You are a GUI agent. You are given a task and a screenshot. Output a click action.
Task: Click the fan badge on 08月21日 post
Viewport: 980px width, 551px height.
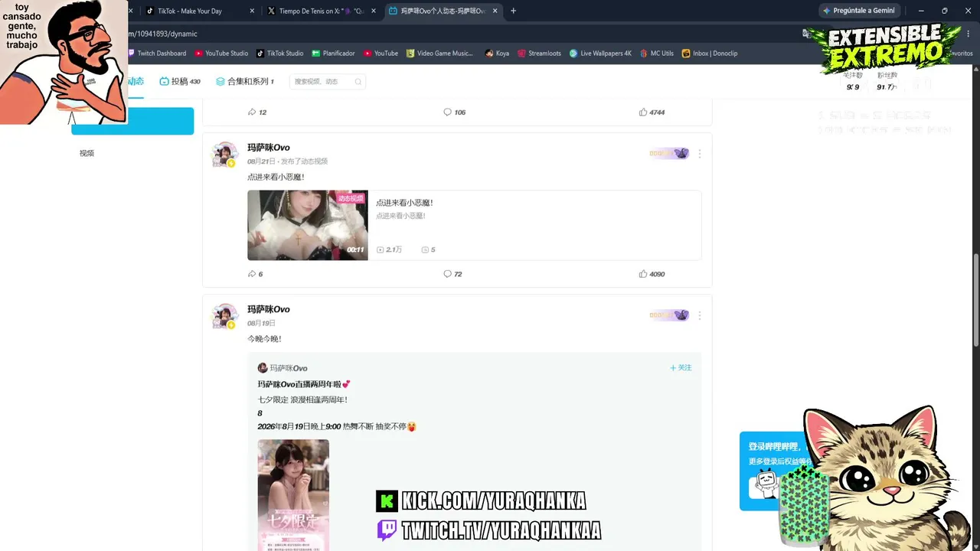pos(669,153)
